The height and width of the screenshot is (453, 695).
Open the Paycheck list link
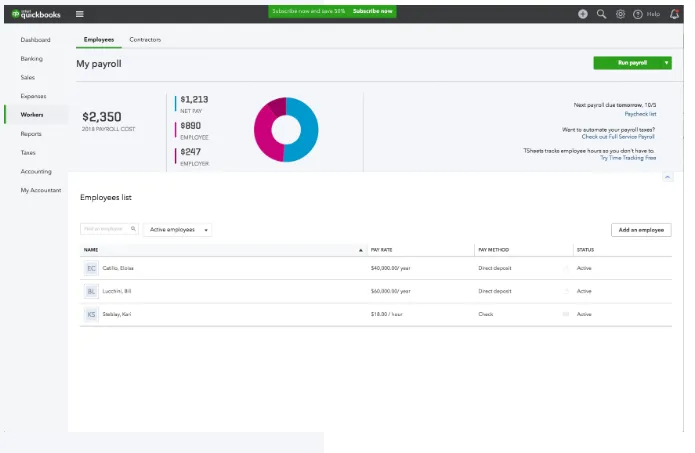click(640, 114)
